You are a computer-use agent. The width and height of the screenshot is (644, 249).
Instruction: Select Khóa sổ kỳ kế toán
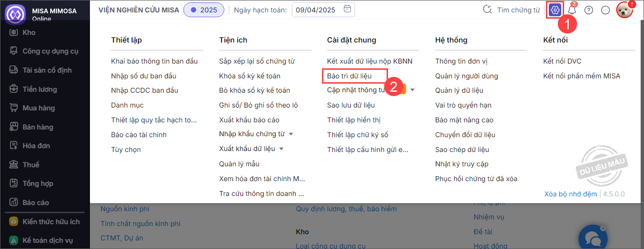point(250,76)
